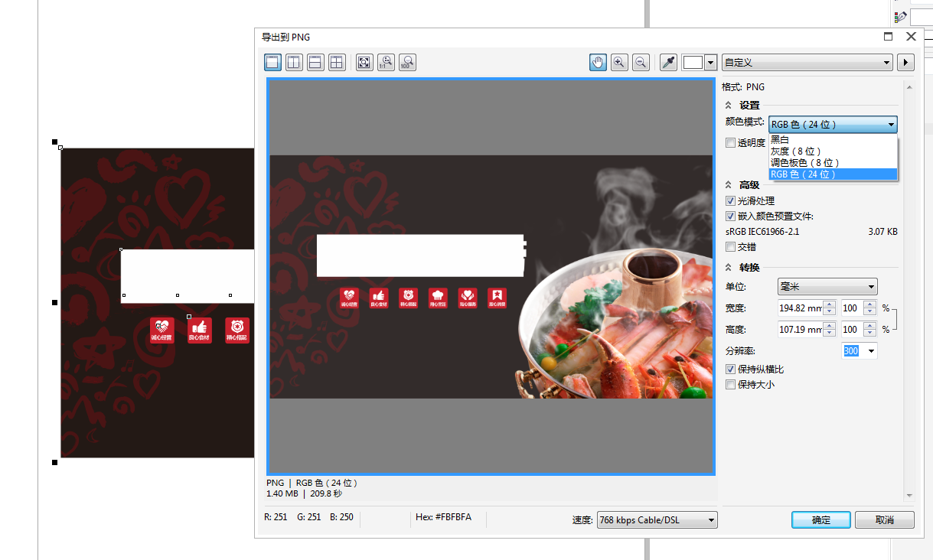Switch to two vertical previews layout

coord(294,63)
